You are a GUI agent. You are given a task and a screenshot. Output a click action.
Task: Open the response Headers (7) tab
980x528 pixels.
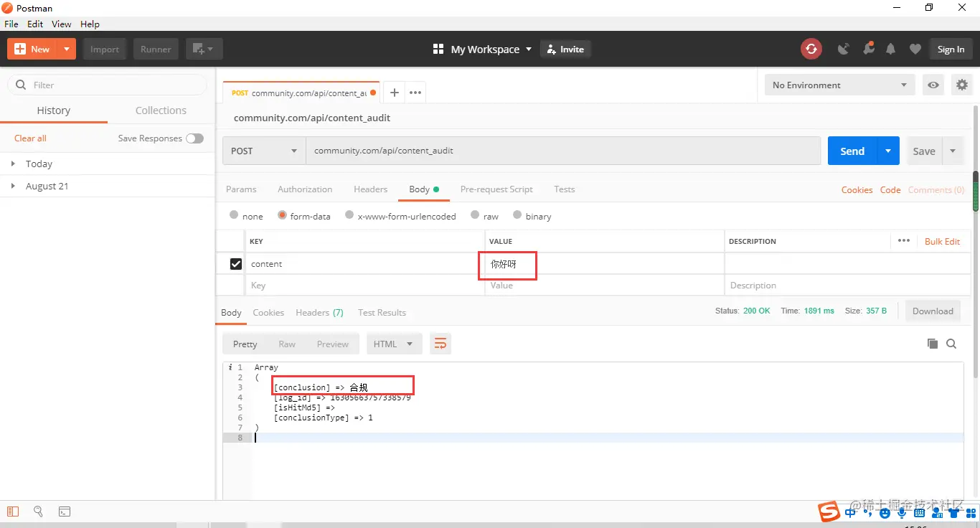point(319,313)
